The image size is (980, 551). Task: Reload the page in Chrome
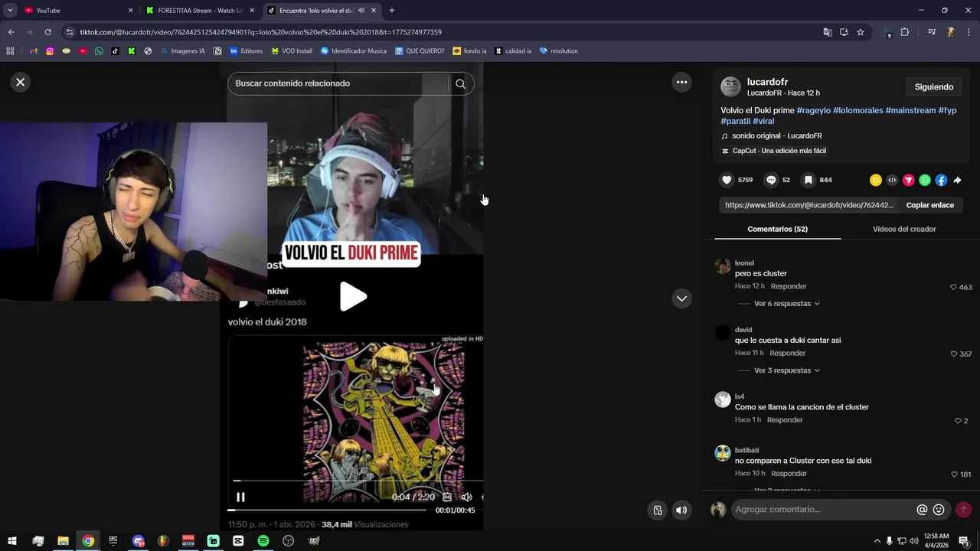tap(47, 32)
